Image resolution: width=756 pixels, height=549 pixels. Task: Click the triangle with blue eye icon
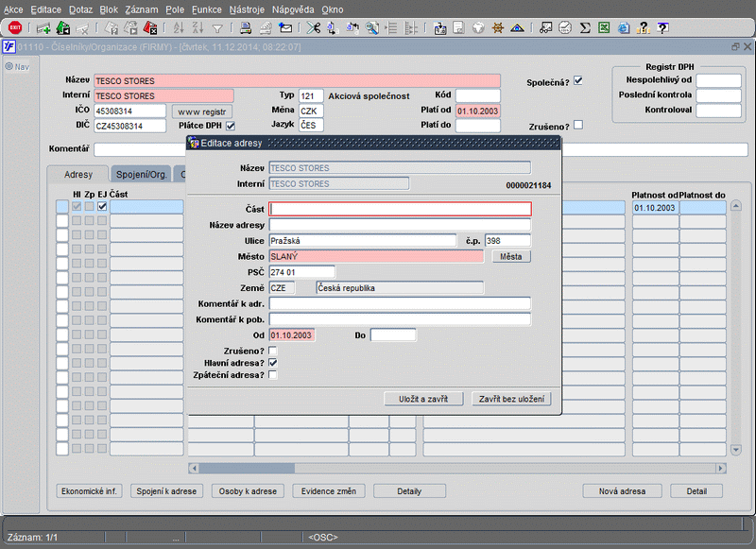(x=517, y=28)
